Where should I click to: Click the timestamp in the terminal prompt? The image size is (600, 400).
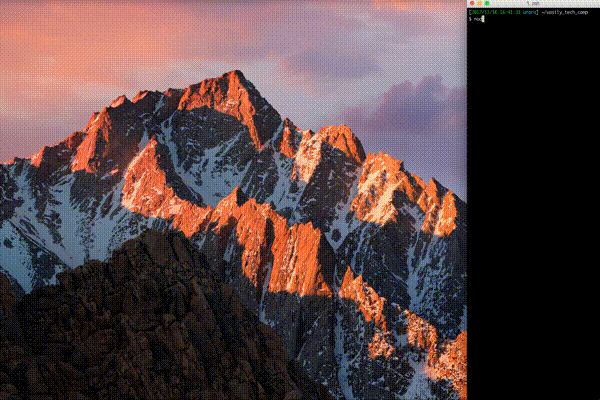pos(496,12)
